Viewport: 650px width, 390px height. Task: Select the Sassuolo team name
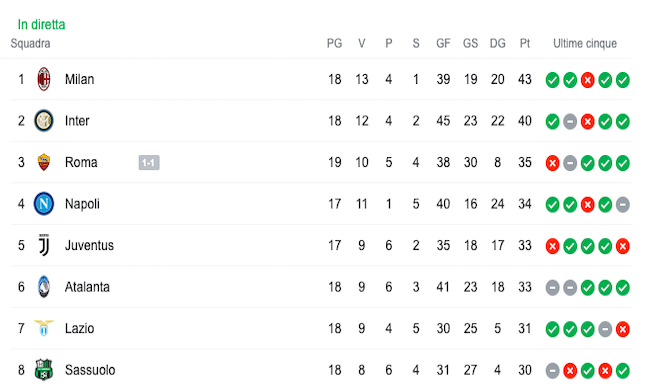(x=90, y=370)
